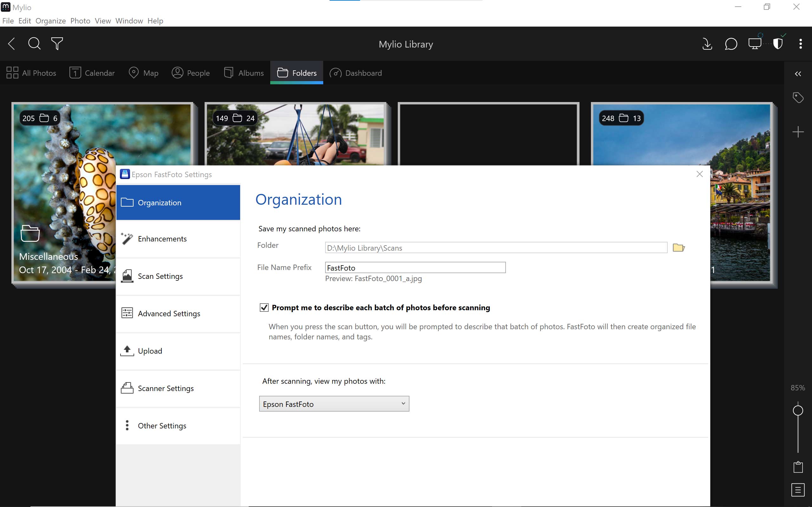Image resolution: width=812 pixels, height=507 pixels.
Task: Collapse right panel with double chevron
Action: point(798,74)
